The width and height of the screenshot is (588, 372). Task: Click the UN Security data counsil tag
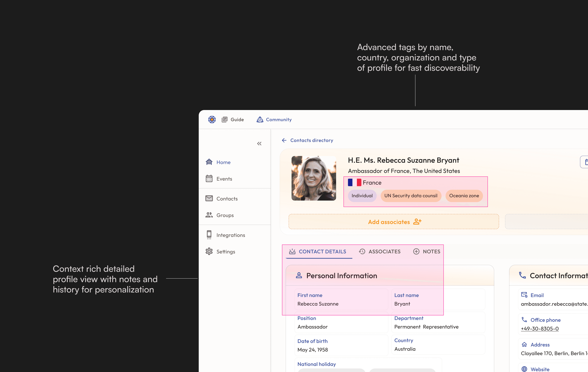[x=411, y=196]
